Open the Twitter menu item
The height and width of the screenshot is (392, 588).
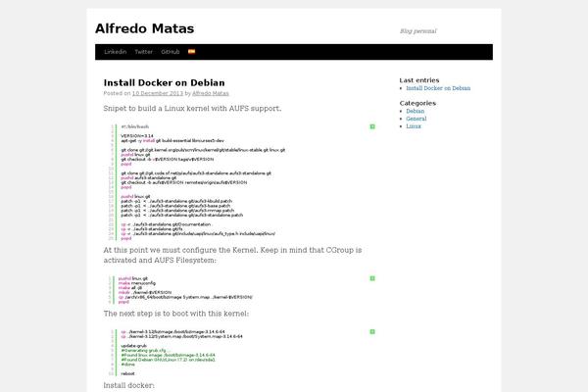[x=144, y=52]
